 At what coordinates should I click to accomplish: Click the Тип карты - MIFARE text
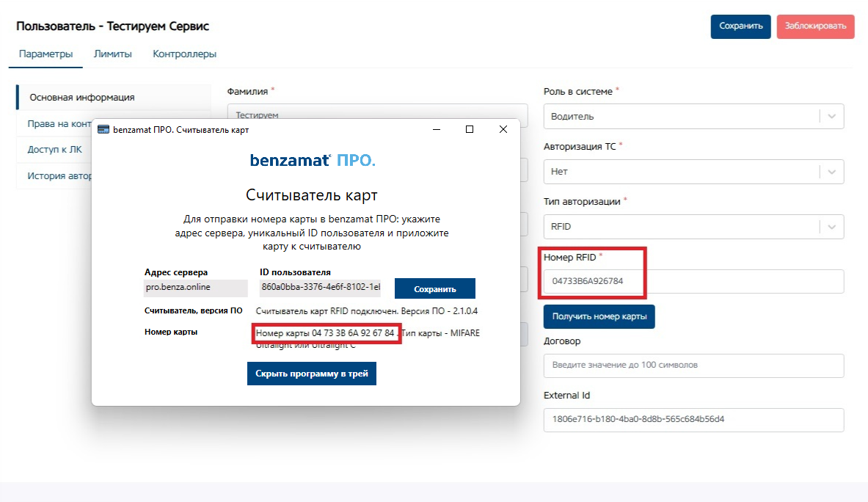coord(441,333)
